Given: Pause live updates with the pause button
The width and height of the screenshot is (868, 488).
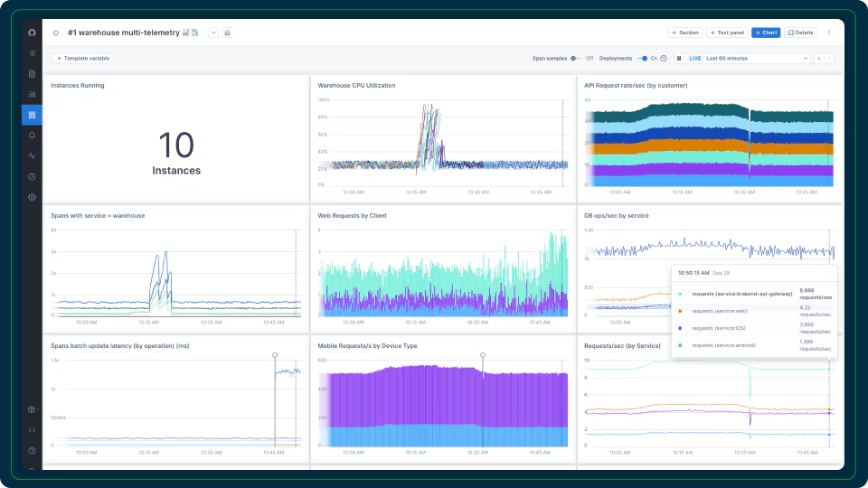Looking at the screenshot, I should (x=679, y=58).
